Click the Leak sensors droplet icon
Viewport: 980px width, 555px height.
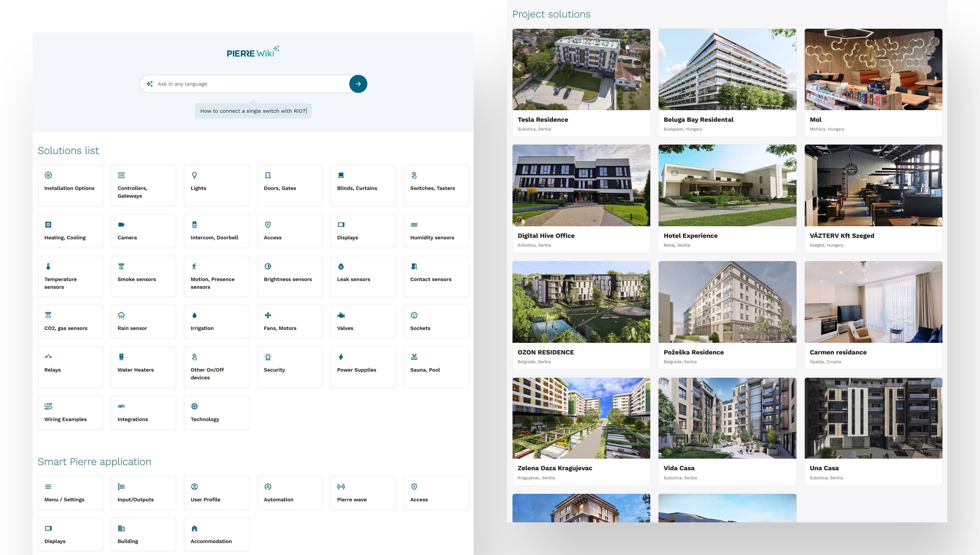[x=341, y=266]
